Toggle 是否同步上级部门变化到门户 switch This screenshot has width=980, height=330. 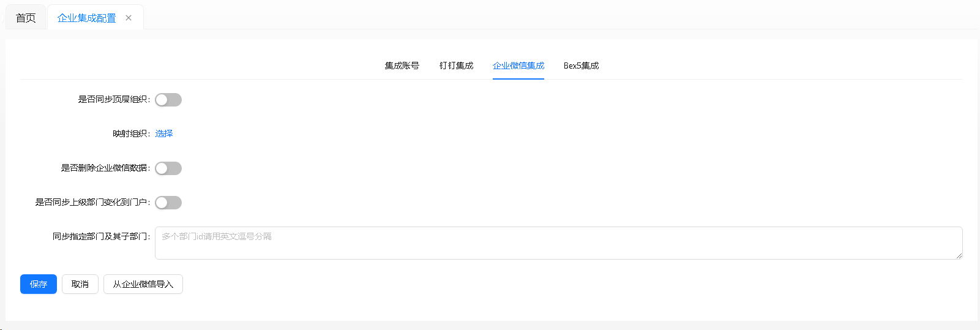tap(168, 203)
